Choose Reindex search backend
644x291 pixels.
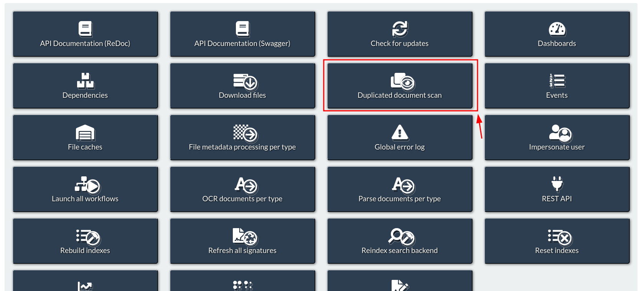point(400,241)
